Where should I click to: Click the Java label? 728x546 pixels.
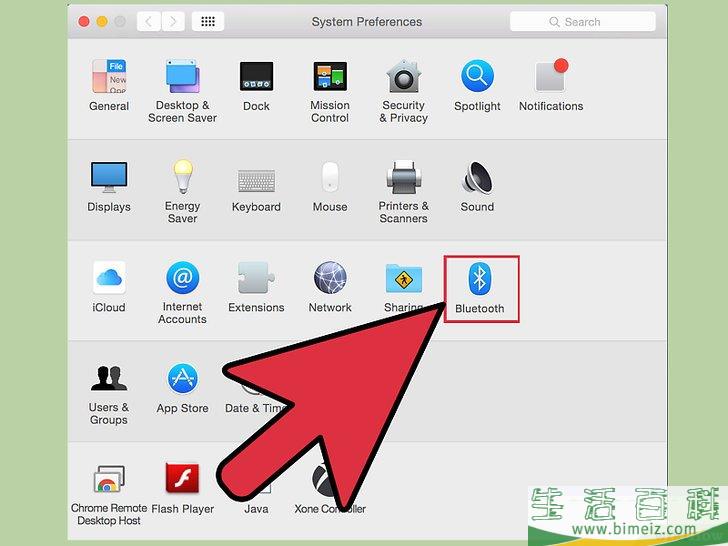(256, 509)
